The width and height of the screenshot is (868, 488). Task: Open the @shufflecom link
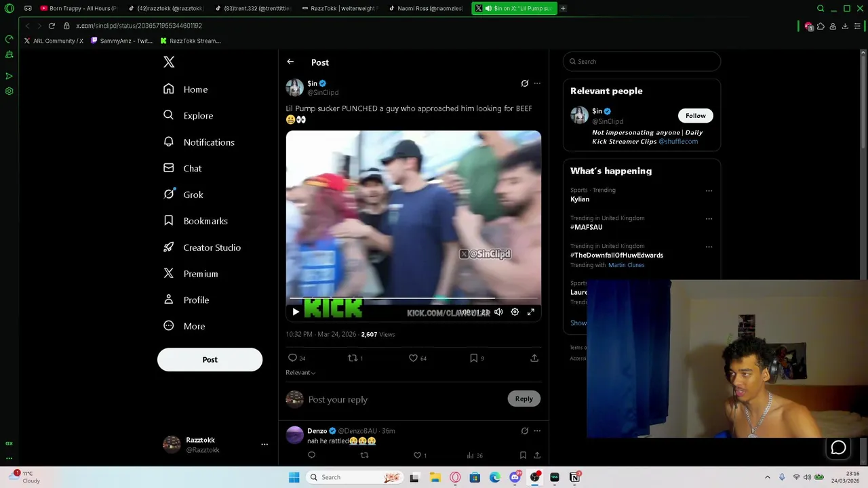678,142
